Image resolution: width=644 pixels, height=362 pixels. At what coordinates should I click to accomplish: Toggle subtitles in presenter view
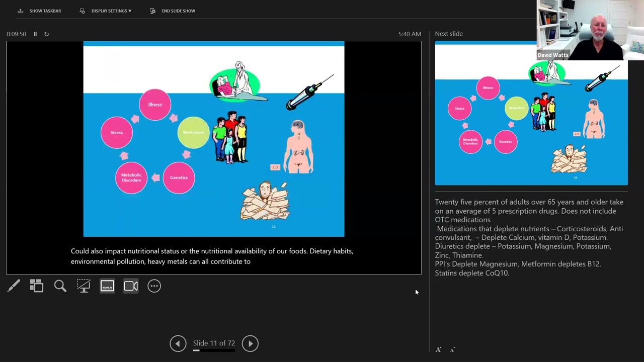pos(107,286)
